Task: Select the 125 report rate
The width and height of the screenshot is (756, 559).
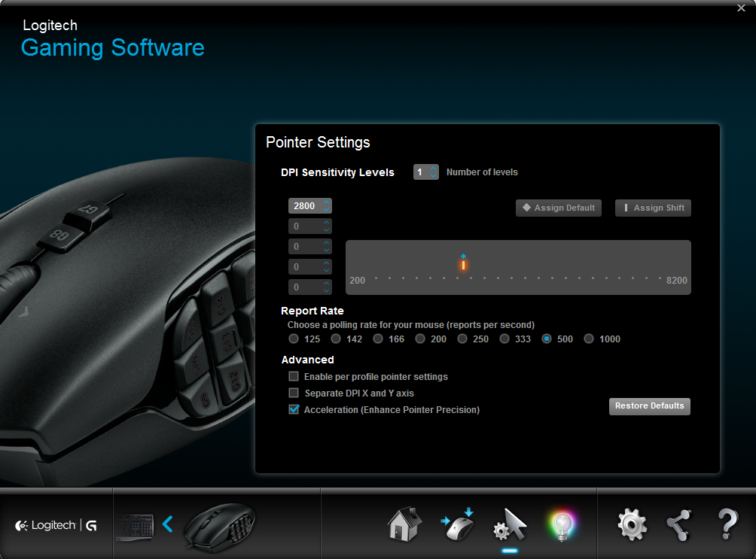Action: click(294, 339)
